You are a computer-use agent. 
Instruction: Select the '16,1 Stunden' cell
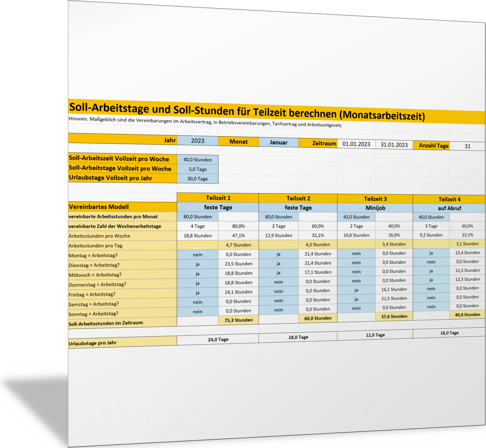[394, 289]
